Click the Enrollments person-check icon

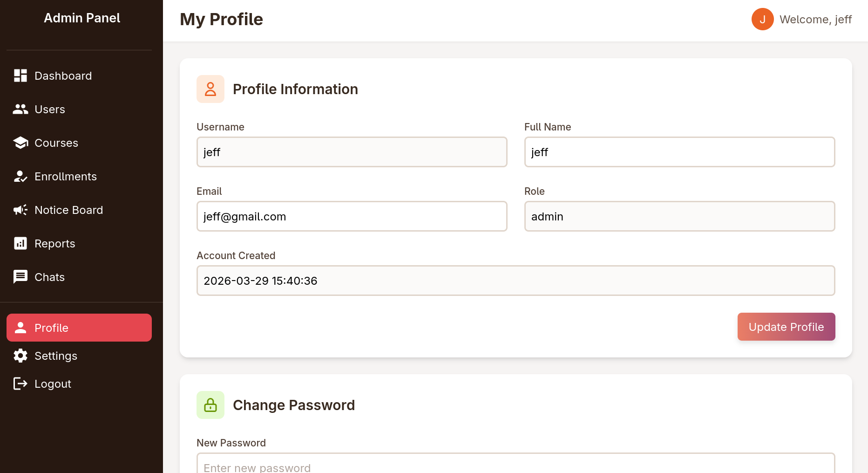[20, 176]
